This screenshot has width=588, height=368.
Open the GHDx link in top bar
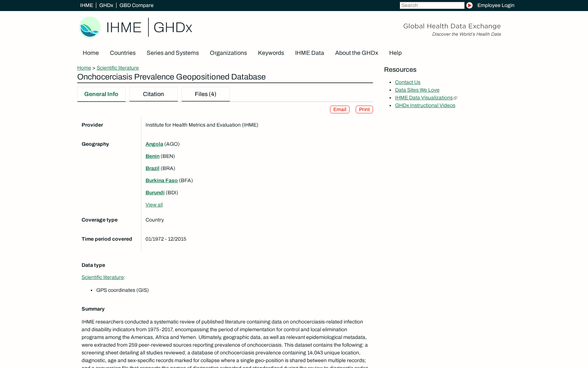point(106,5)
